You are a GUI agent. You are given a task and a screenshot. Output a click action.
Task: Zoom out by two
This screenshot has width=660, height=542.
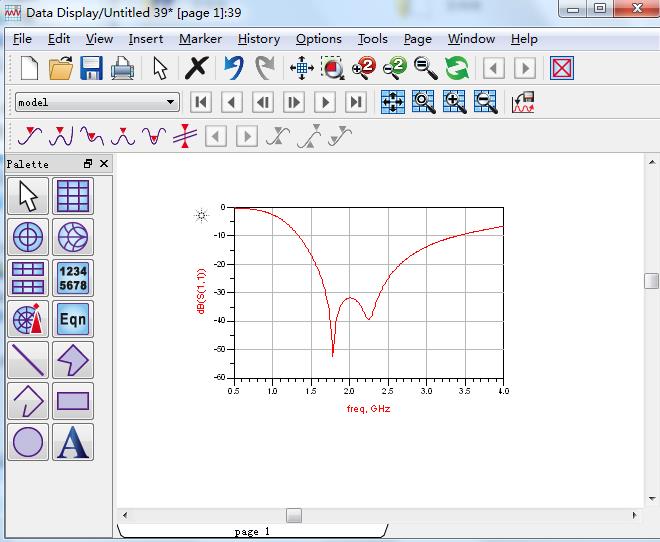(395, 68)
